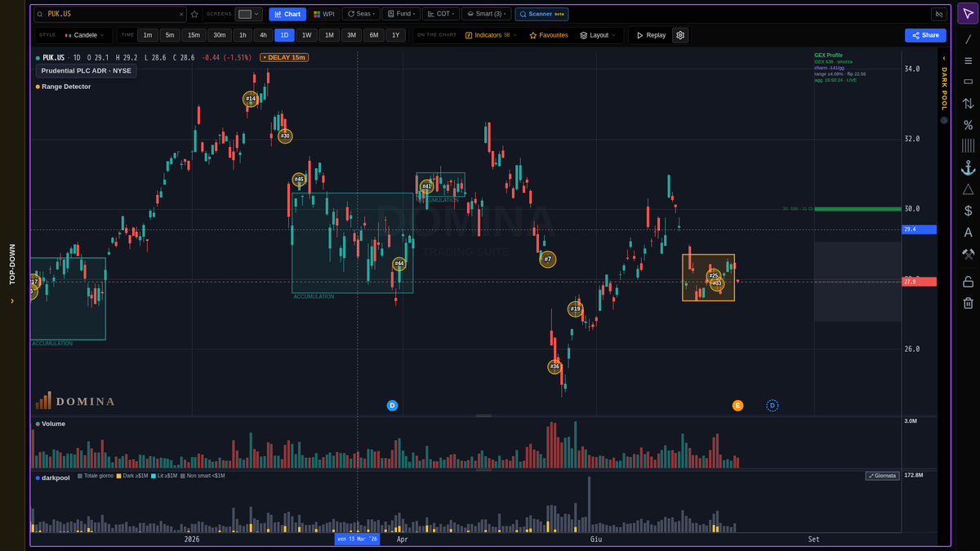
Task: Select the 15m timeframe
Action: [194, 35]
